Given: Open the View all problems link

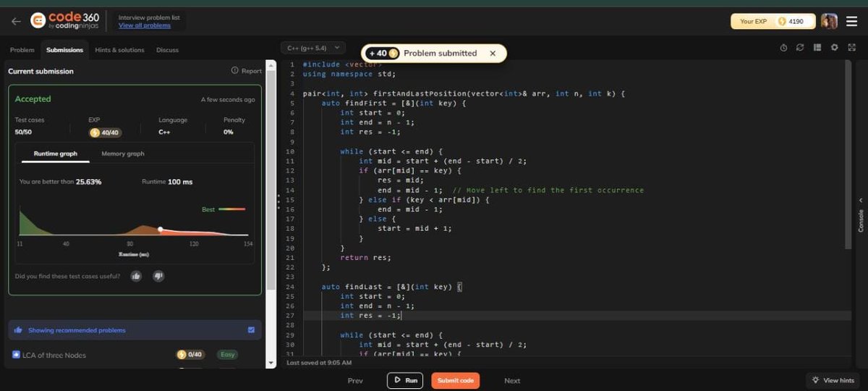Looking at the screenshot, I should 145,26.
